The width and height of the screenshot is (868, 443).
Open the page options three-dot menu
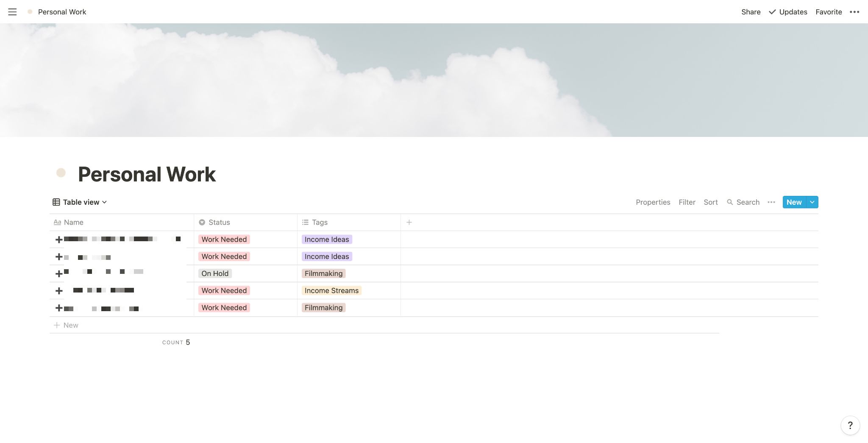pos(854,12)
